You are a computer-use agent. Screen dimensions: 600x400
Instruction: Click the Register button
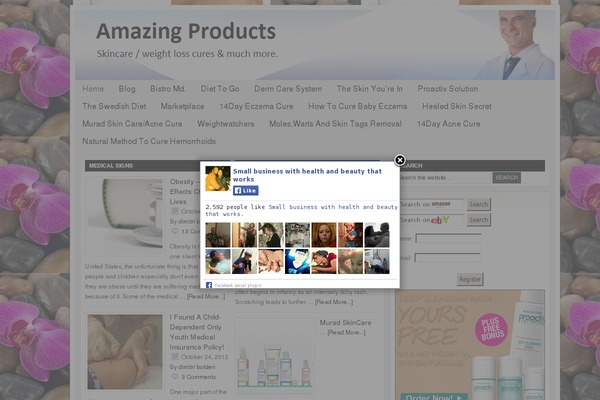click(470, 279)
